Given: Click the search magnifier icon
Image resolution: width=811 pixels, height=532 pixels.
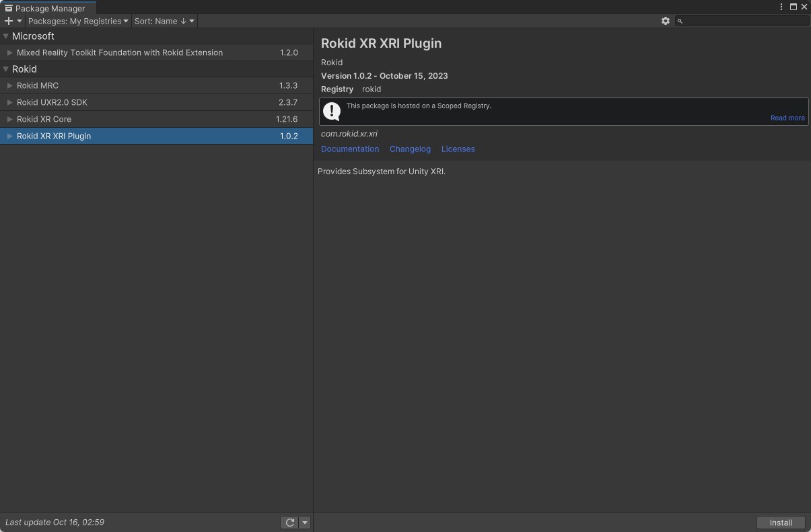Looking at the screenshot, I should point(680,21).
